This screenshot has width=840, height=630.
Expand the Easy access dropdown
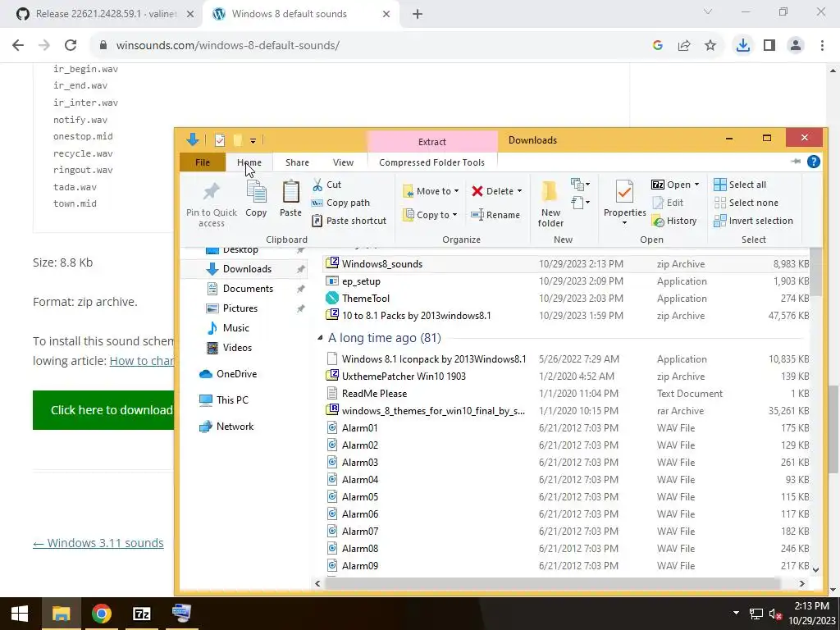(x=580, y=203)
